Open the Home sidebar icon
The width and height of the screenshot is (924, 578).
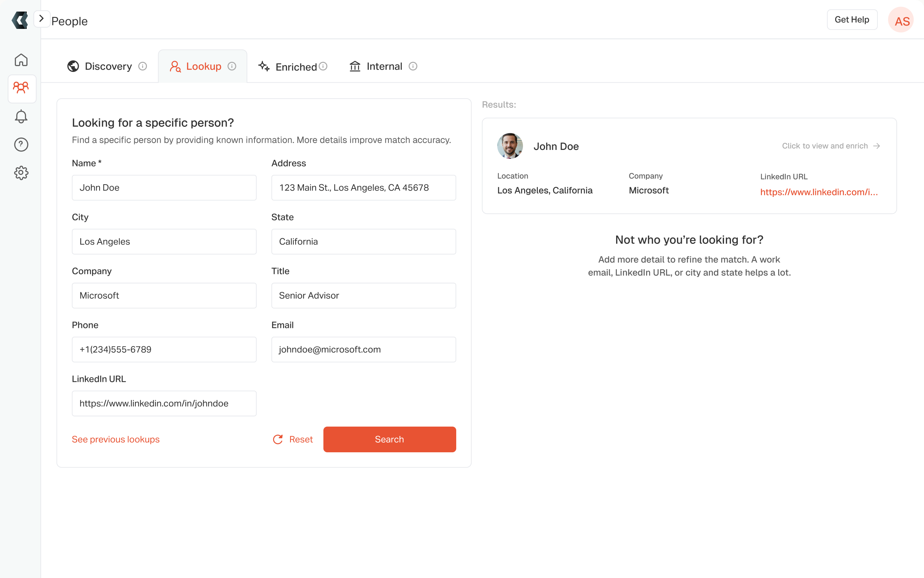click(x=21, y=60)
